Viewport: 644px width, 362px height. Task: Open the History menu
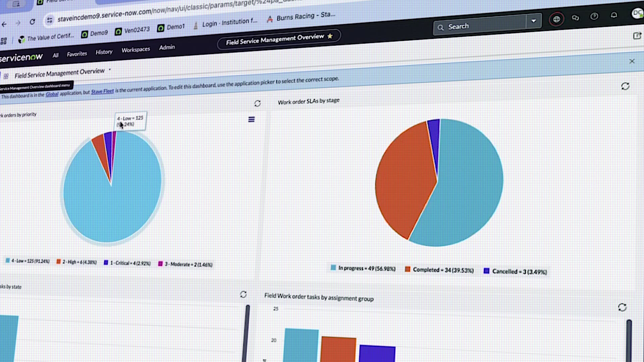point(104,52)
